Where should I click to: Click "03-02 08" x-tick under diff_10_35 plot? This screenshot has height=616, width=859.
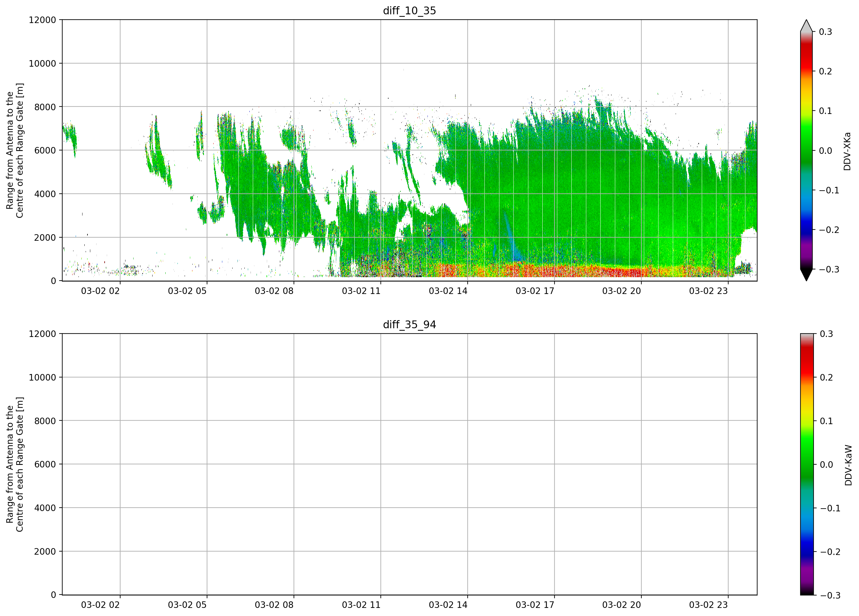274,291
